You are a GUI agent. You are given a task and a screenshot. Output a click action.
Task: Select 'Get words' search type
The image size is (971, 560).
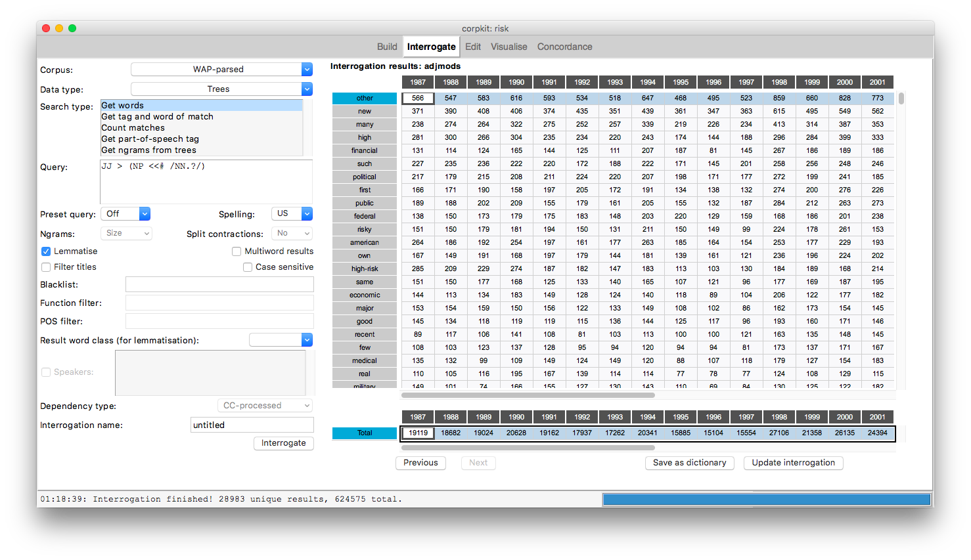point(201,105)
